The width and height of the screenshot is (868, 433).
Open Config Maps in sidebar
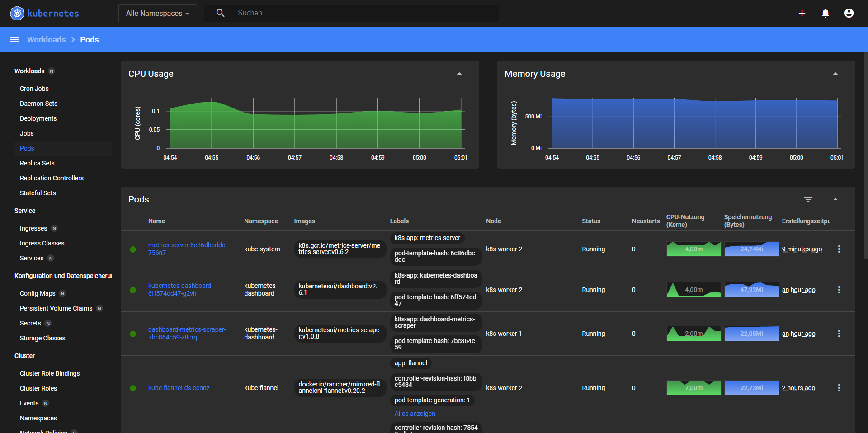(38, 293)
